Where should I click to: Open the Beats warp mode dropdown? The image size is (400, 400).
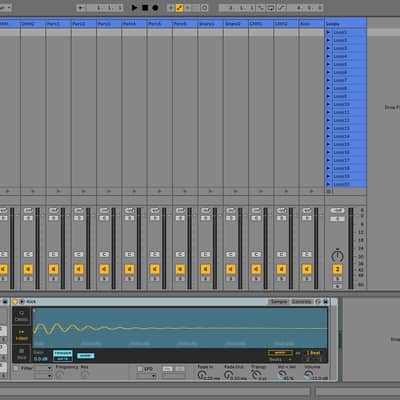tap(280, 359)
